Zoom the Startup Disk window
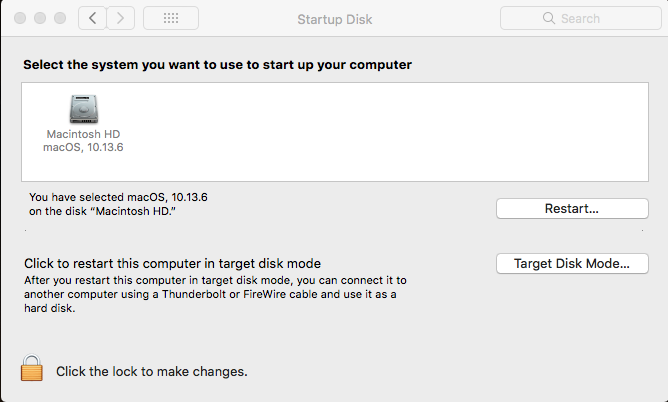668x402 pixels. click(x=60, y=18)
